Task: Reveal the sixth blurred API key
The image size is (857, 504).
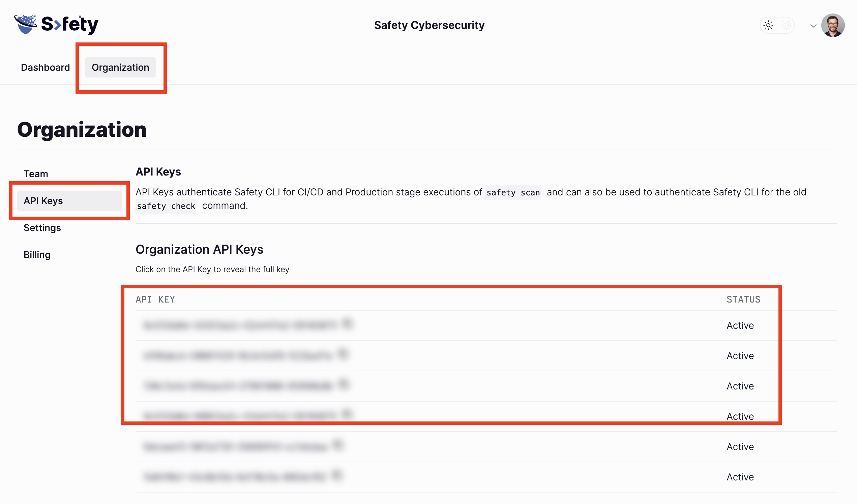Action: point(235,477)
